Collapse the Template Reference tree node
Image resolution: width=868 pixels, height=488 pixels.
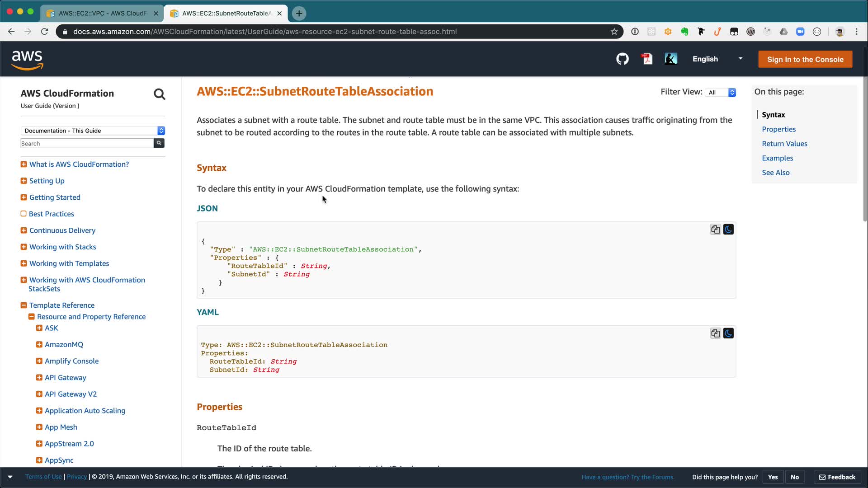tap(24, 305)
